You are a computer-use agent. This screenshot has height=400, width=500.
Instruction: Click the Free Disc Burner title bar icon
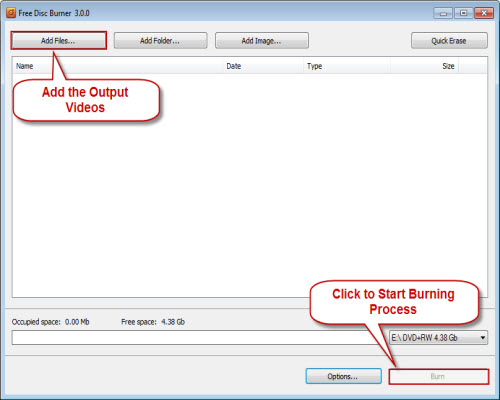pyautogui.click(x=11, y=13)
